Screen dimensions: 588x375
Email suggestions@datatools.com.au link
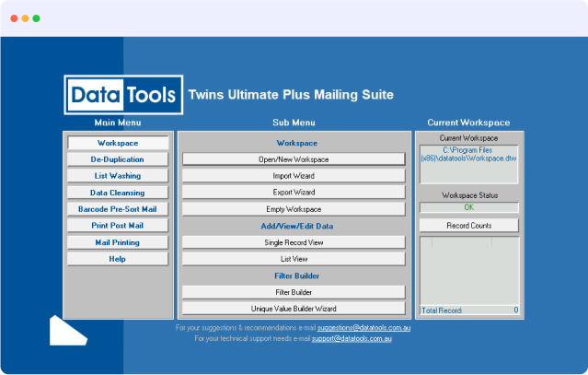tap(363, 328)
